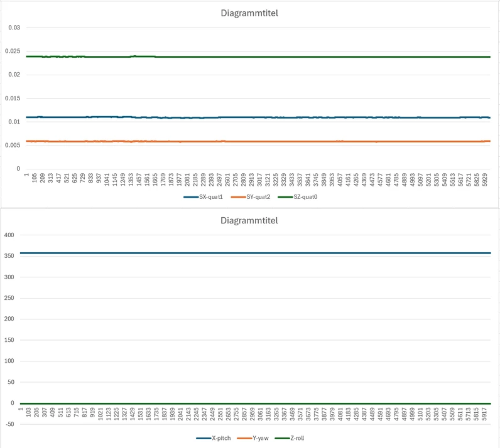Image resolution: width=500 pixels, height=448 pixels.
Task: Click the 3017 x-axis label in top chart
Action: click(259, 179)
